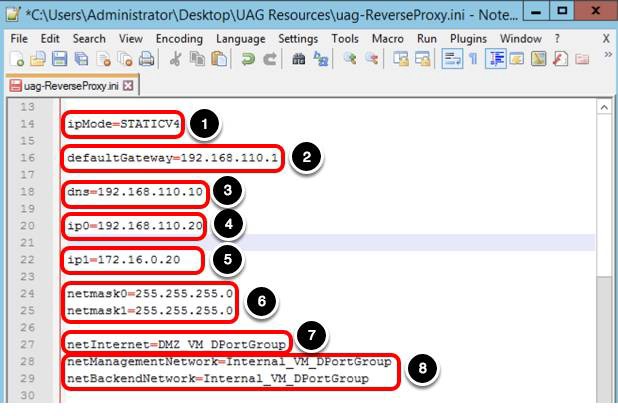Click the scrollbar up arrow
This screenshot has height=416, width=618.
(x=604, y=107)
